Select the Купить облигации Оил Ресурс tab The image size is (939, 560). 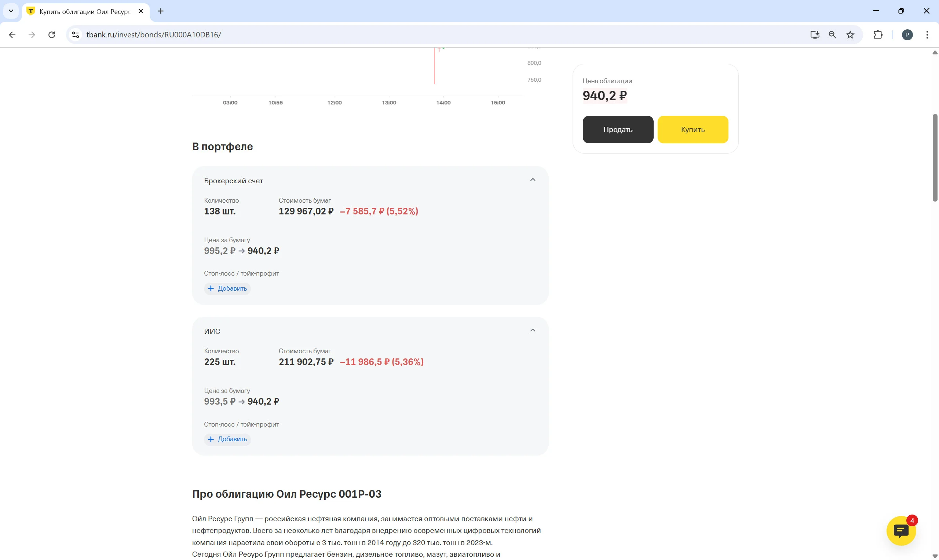pos(86,11)
